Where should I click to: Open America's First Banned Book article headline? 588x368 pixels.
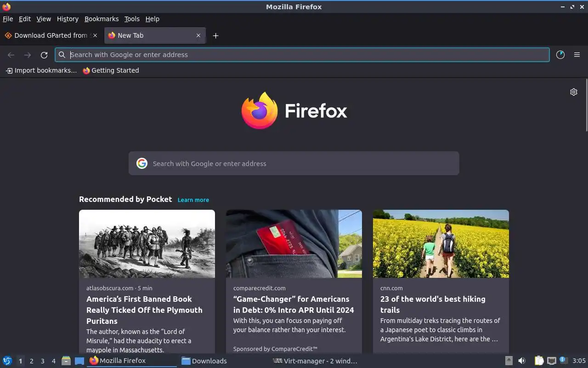coord(144,310)
